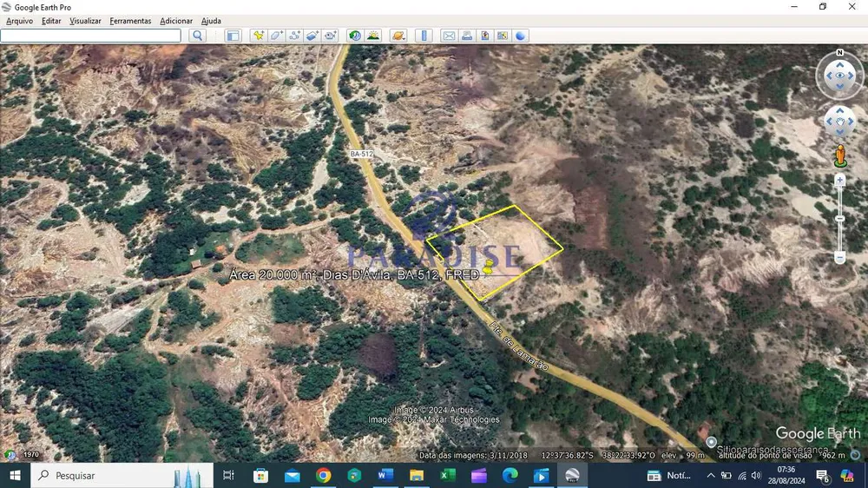Open the Arquivo menu

19,21
